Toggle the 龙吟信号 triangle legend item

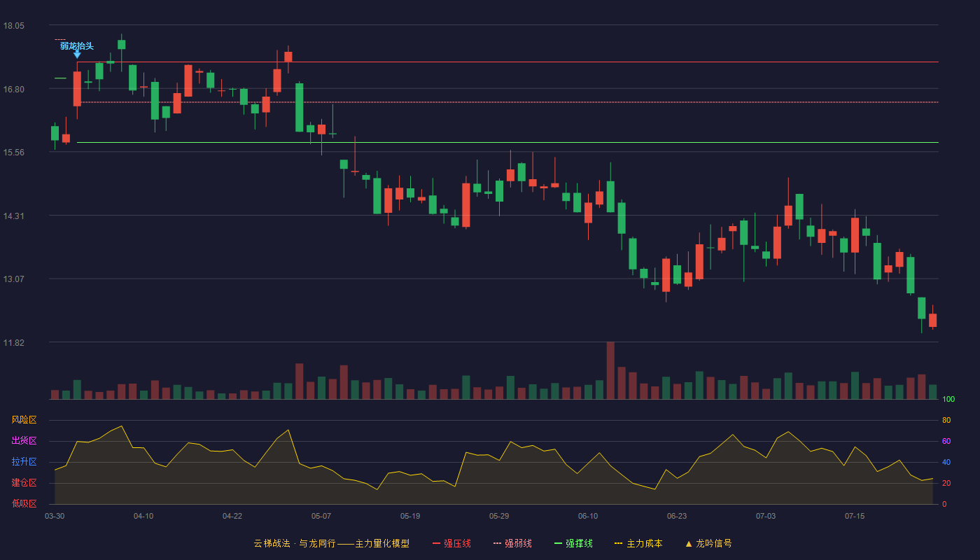pos(708,543)
